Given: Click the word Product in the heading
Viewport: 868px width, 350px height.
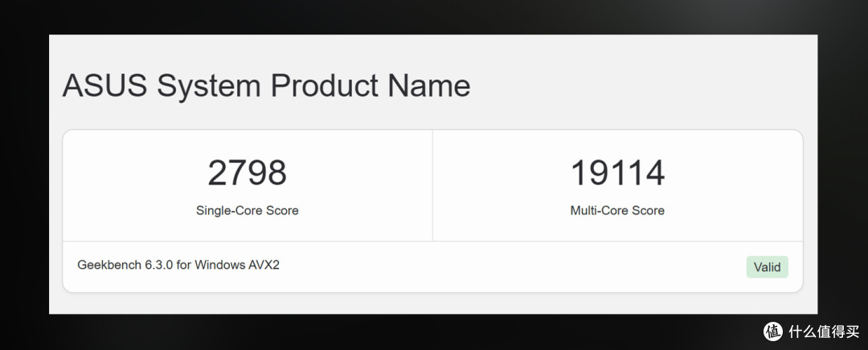Looking at the screenshot, I should point(323,86).
